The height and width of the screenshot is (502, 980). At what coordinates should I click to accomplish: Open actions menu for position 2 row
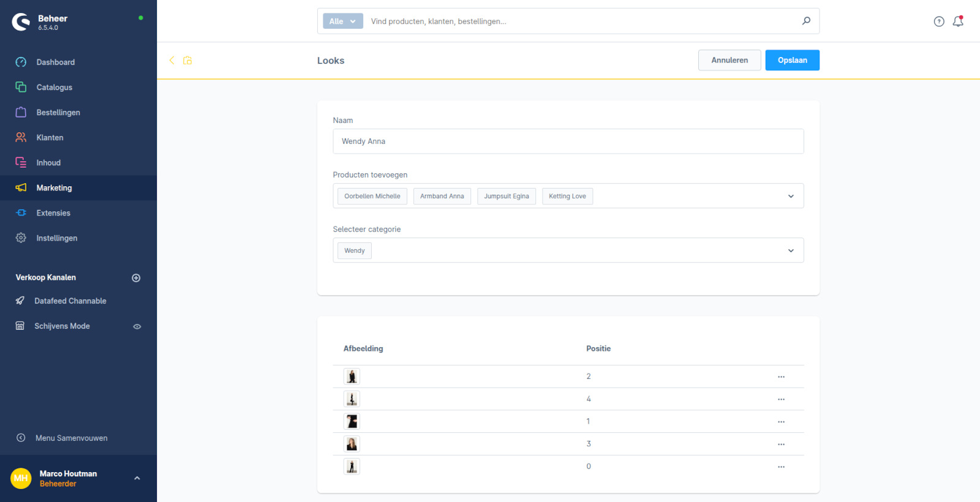(x=781, y=376)
